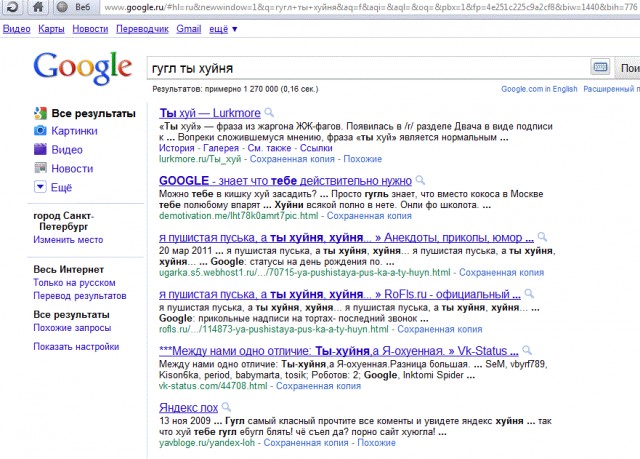This screenshot has width=640, height=459.
Task: Open the ещё menu in top navigation
Action: pyautogui.click(x=223, y=29)
